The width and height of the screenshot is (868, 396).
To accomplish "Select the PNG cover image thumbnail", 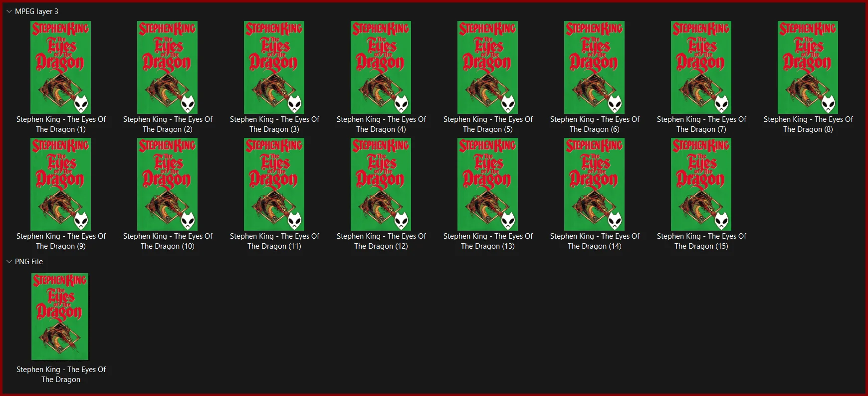I will 60,317.
